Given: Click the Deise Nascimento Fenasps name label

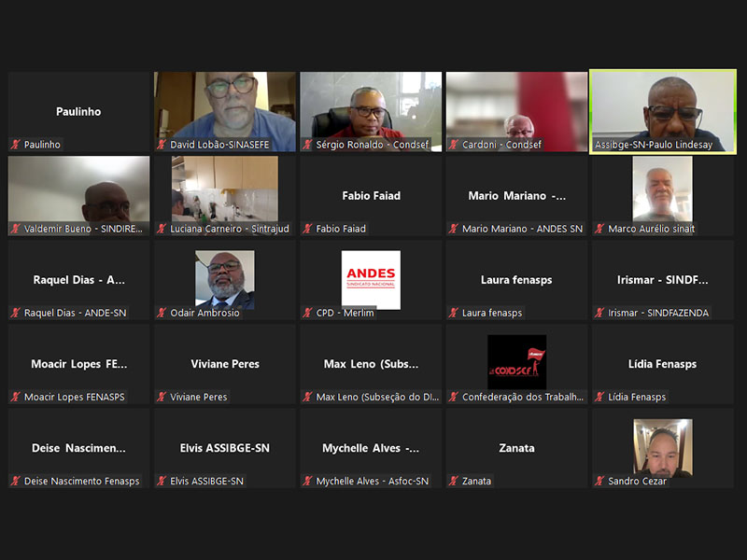Looking at the screenshot, I should tap(82, 481).
